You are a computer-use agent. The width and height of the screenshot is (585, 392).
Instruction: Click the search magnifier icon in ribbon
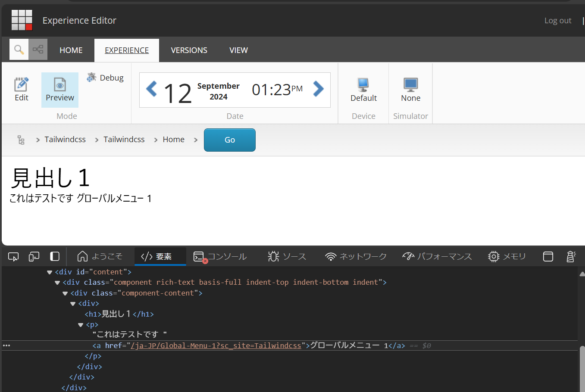(x=19, y=50)
